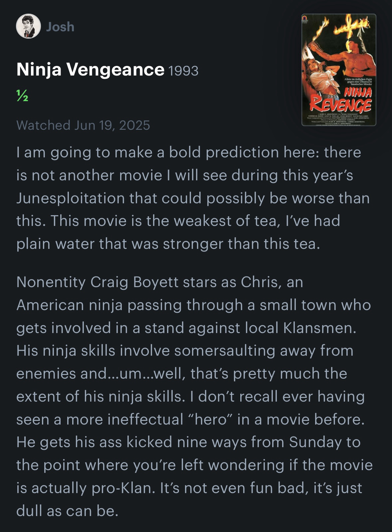The image size is (392, 532).
Task: Open the Watched Jun 19, 2025 date
Action: click(x=83, y=125)
